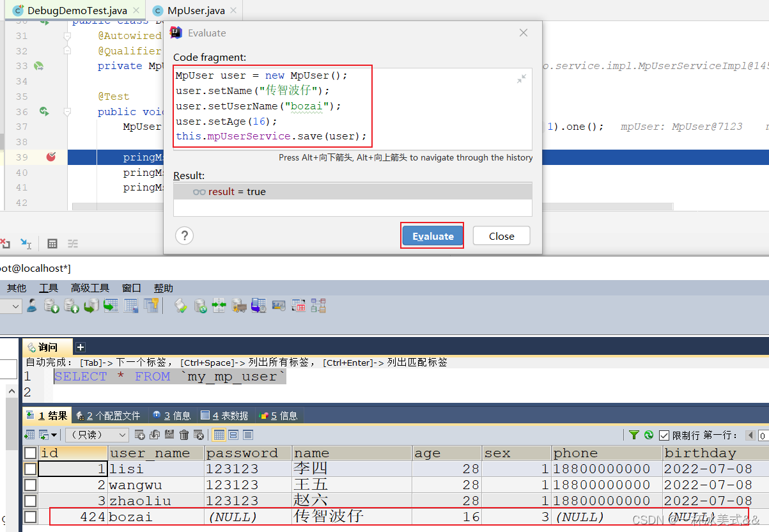Toggle the 限制行 limit rows checkbox
The width and height of the screenshot is (769, 532).
[x=664, y=435]
